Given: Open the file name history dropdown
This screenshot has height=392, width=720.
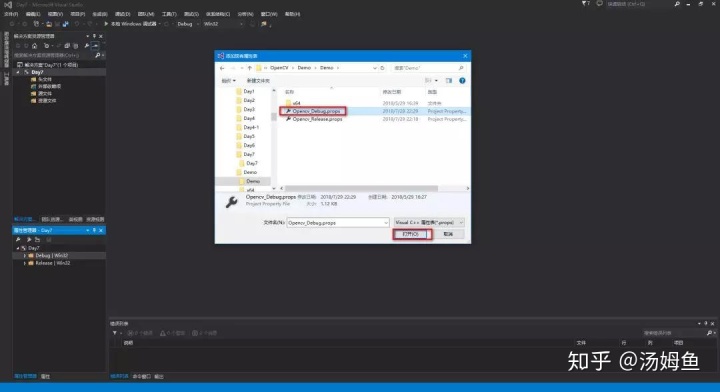Looking at the screenshot, I should click(x=386, y=223).
